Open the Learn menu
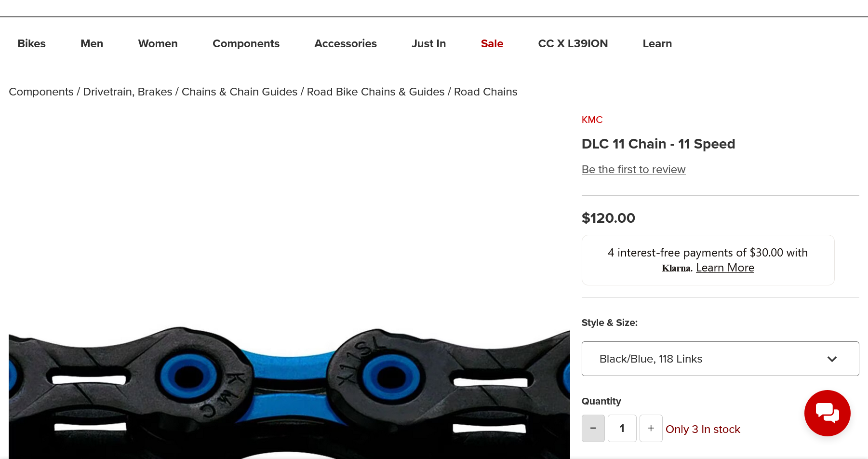The height and width of the screenshot is (459, 868). click(657, 43)
